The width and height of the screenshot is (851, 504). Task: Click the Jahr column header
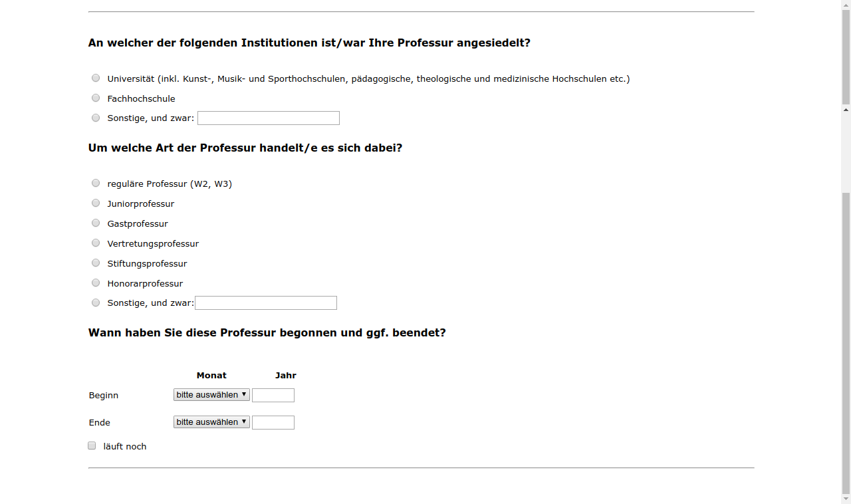pos(286,376)
